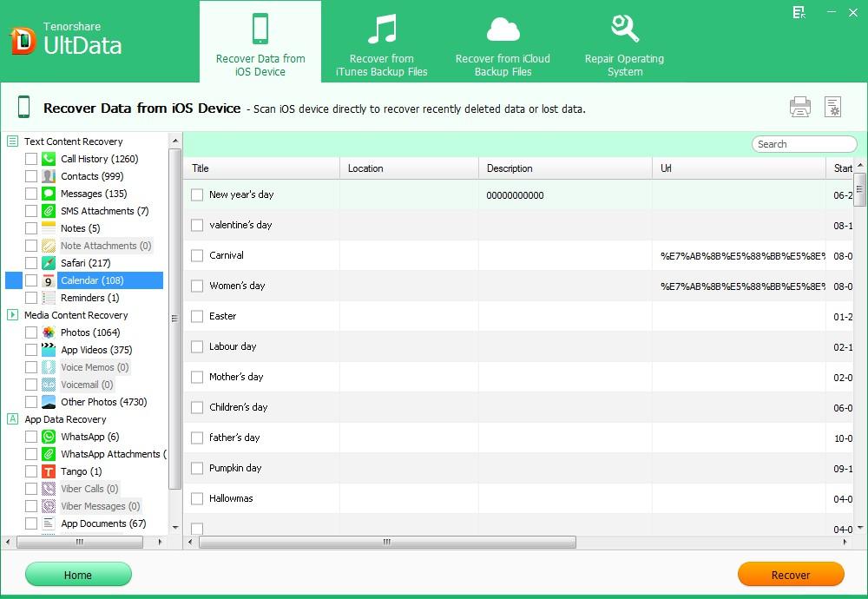This screenshot has width=868, height=599.
Task: Click the App Videos clapperboard icon
Action: pos(49,350)
